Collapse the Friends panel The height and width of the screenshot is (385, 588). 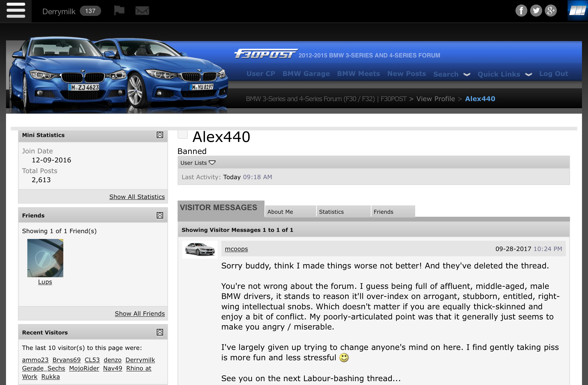pyautogui.click(x=160, y=215)
